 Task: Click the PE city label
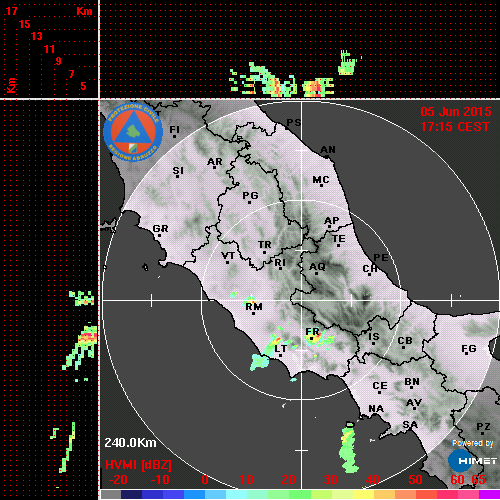click(381, 258)
